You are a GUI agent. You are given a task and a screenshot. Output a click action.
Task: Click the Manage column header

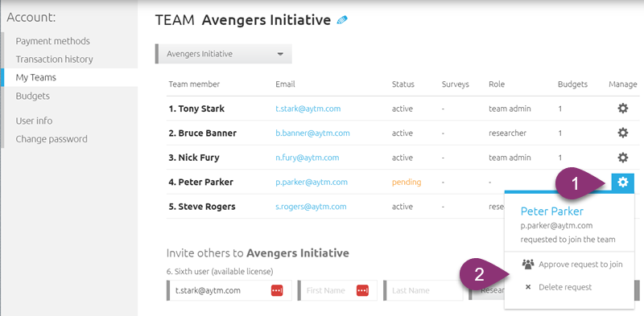[622, 84]
